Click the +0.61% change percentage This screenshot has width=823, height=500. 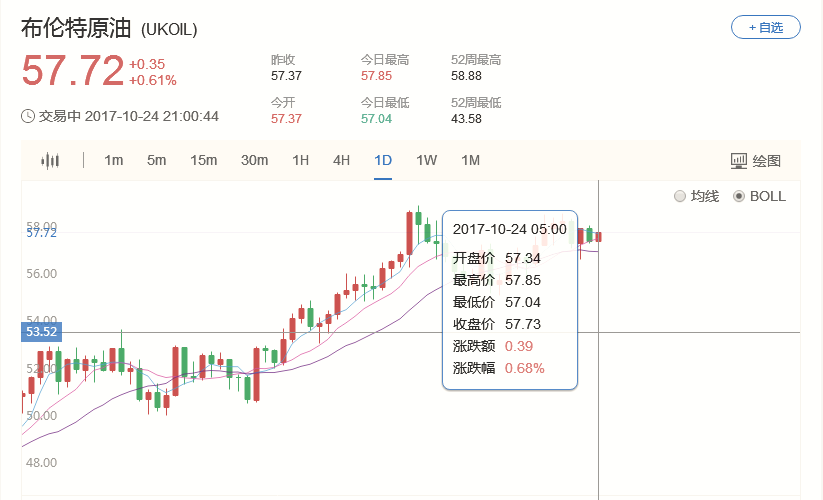pos(153,80)
